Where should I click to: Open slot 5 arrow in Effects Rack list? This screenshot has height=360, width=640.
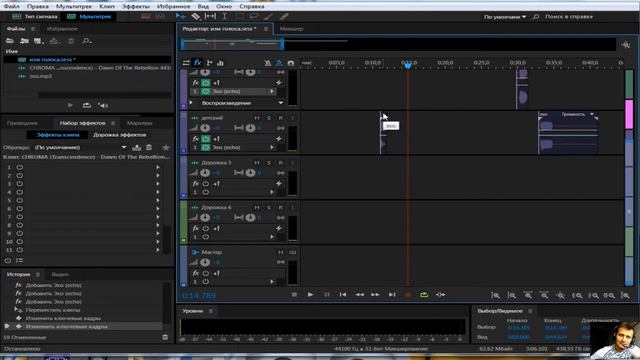tap(158, 200)
